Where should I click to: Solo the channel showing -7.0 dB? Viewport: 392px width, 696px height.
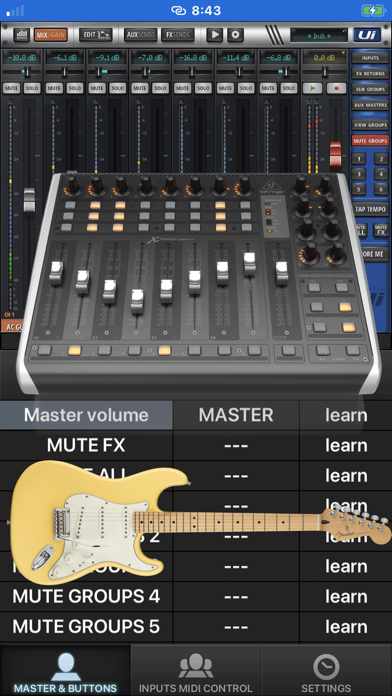coord(160,88)
